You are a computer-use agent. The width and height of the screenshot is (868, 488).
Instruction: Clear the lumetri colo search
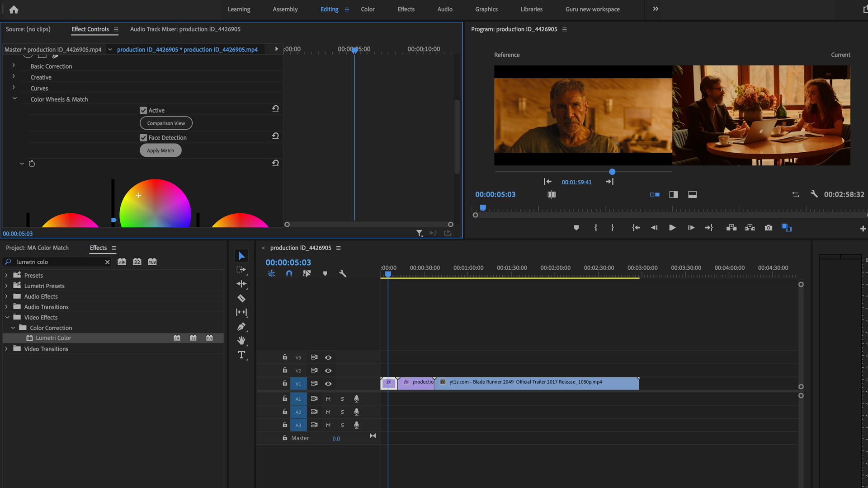click(107, 262)
